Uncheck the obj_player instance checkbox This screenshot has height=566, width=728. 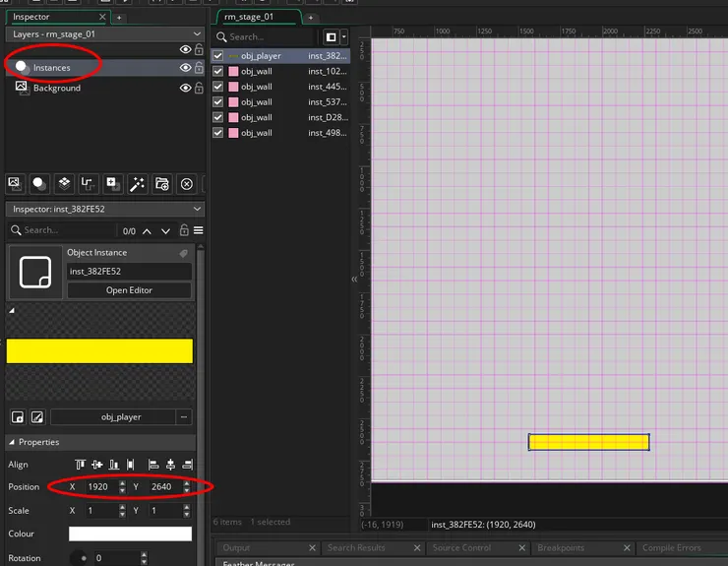(x=218, y=56)
